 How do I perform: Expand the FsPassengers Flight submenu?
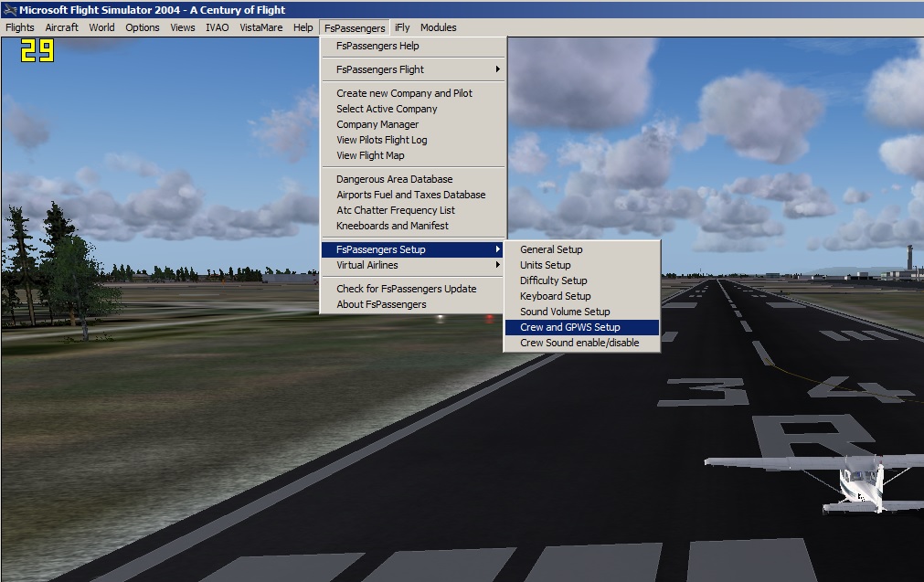(x=414, y=69)
